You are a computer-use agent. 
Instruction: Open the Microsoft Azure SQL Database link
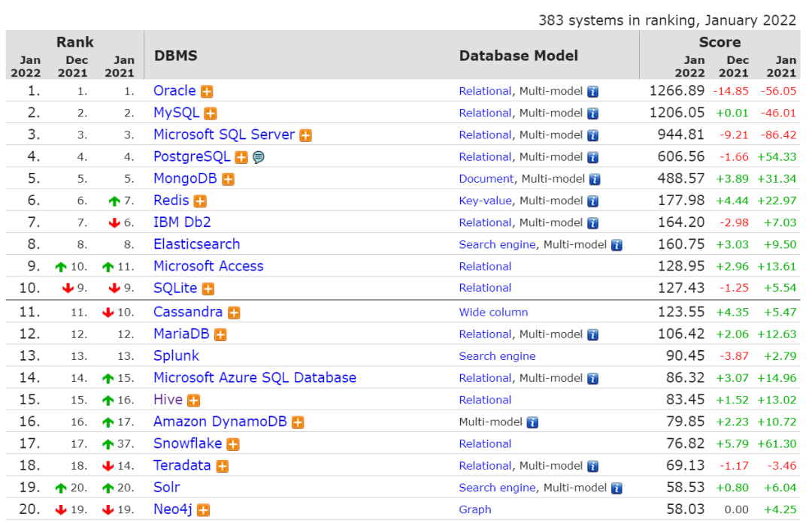click(x=255, y=377)
